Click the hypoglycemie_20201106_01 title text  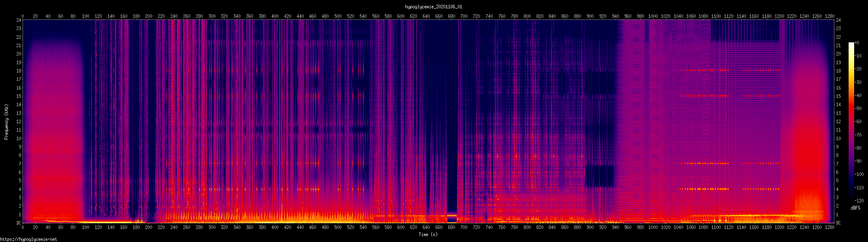coord(433,7)
